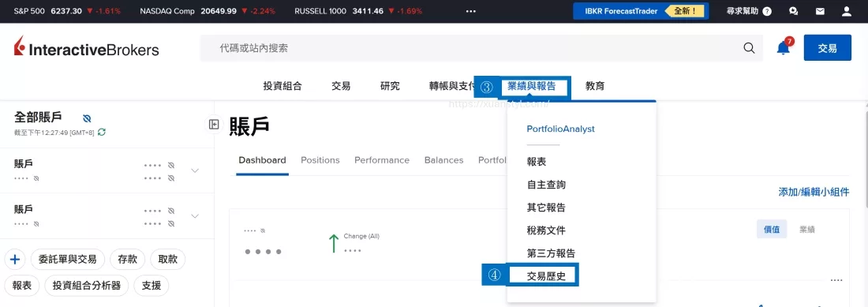
Task: Switch to the Balances tab
Action: point(444,160)
